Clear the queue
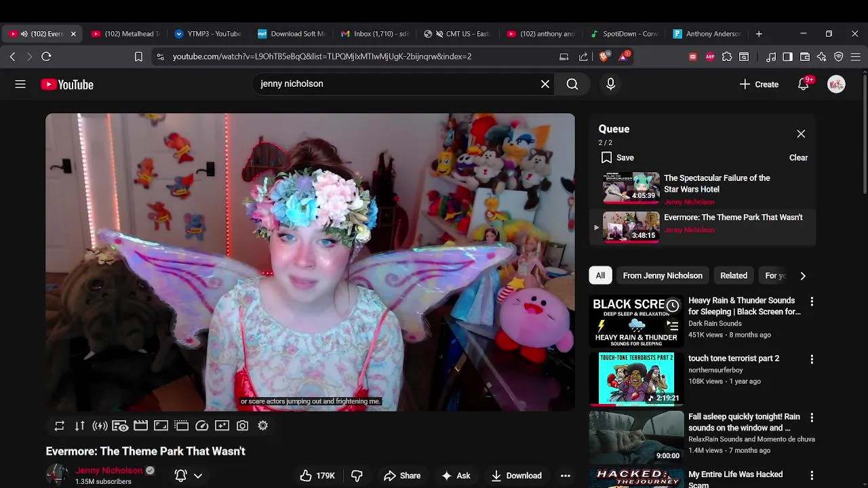 (x=798, y=158)
